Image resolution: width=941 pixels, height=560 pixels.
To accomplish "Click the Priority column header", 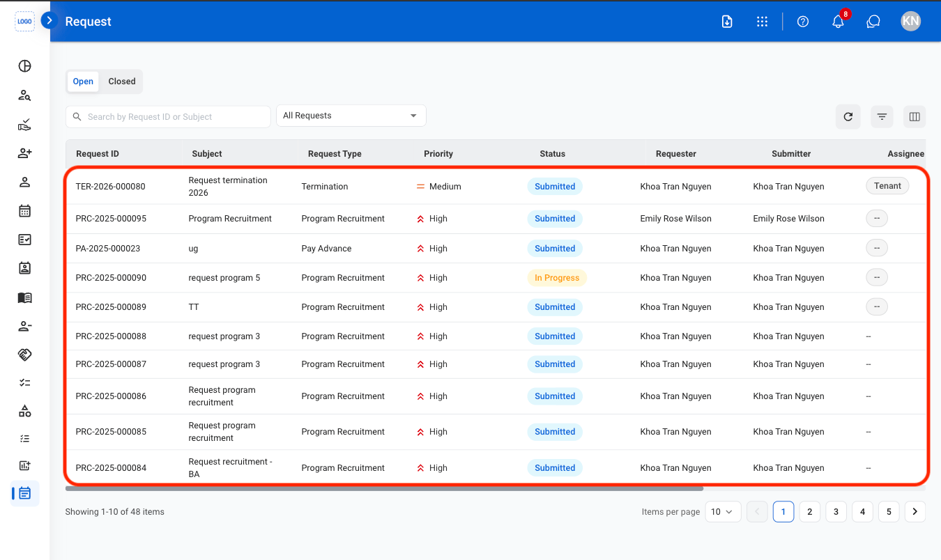I will pyautogui.click(x=438, y=154).
